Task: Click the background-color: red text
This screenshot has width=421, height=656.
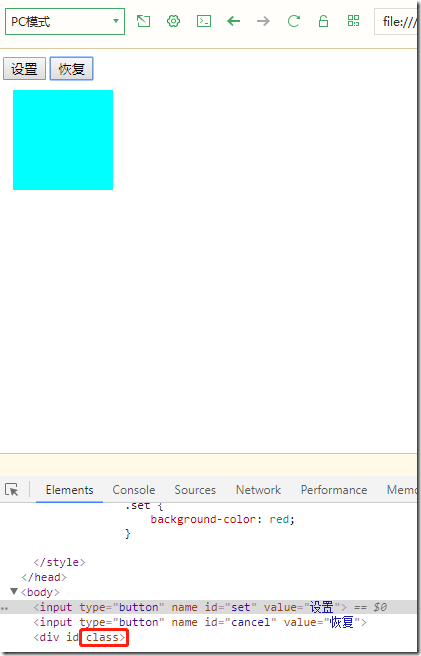Action: (x=223, y=519)
